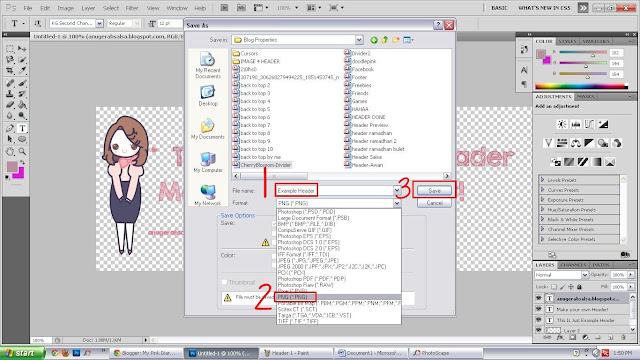
Task: Open My Recent Documents location
Action: (x=208, y=65)
